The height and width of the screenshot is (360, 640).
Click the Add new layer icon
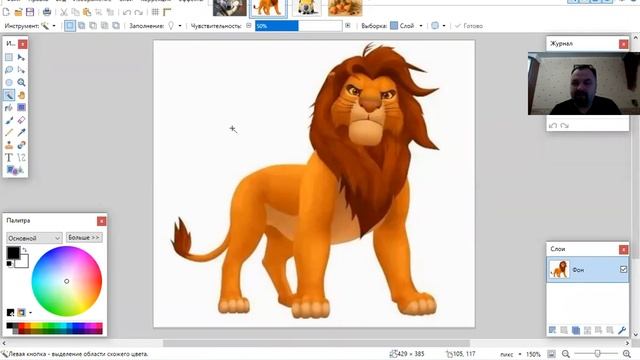[553, 330]
